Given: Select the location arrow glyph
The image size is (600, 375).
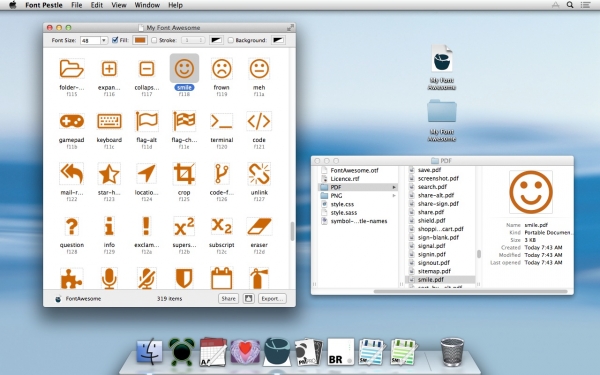Looking at the screenshot, I should coord(147,174).
